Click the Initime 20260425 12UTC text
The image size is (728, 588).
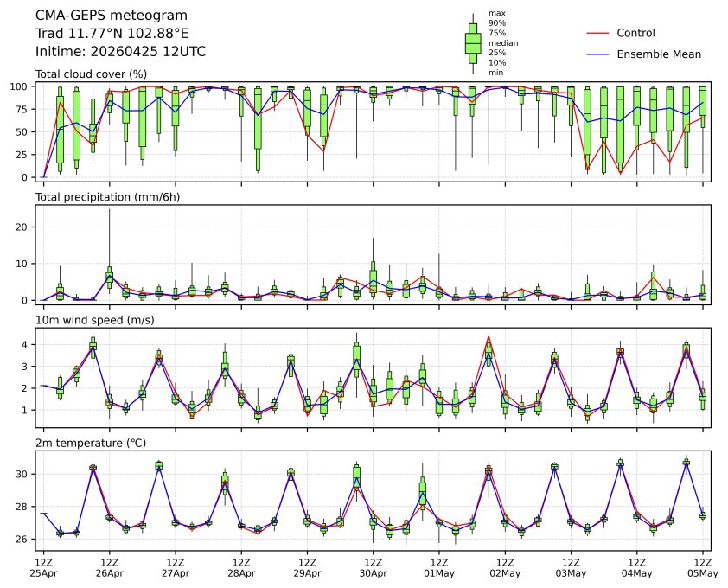click(120, 52)
